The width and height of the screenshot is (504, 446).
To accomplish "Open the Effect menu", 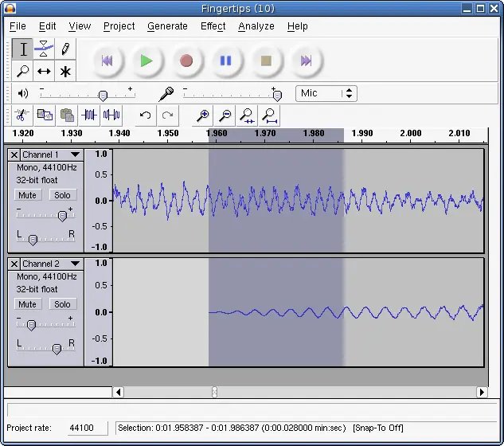I will coord(213,26).
